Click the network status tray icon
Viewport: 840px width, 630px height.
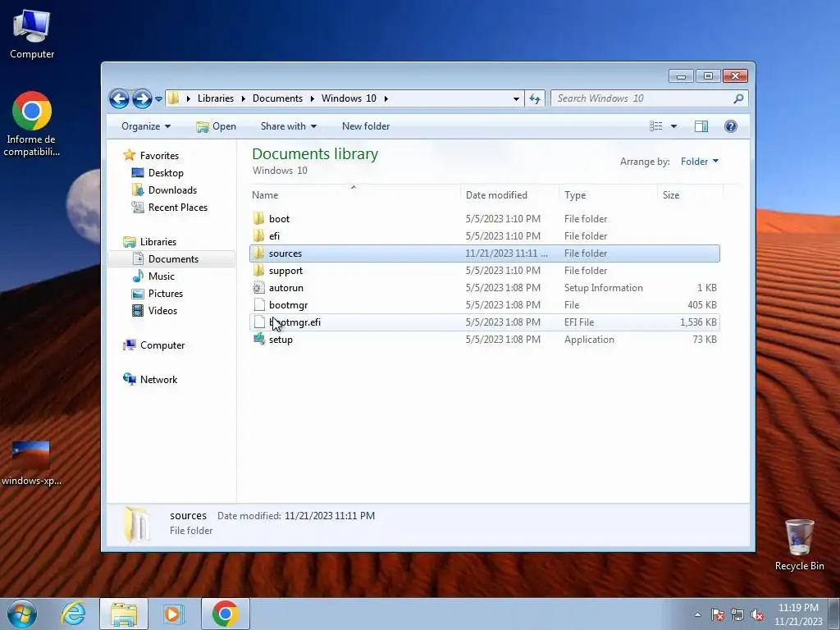737,614
